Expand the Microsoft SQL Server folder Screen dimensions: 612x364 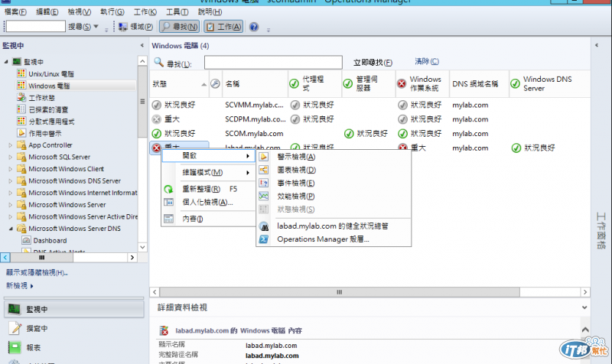[x=11, y=158]
